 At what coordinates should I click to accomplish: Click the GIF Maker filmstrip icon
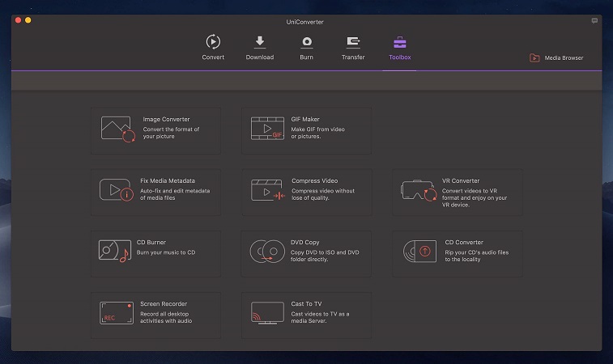(267, 129)
